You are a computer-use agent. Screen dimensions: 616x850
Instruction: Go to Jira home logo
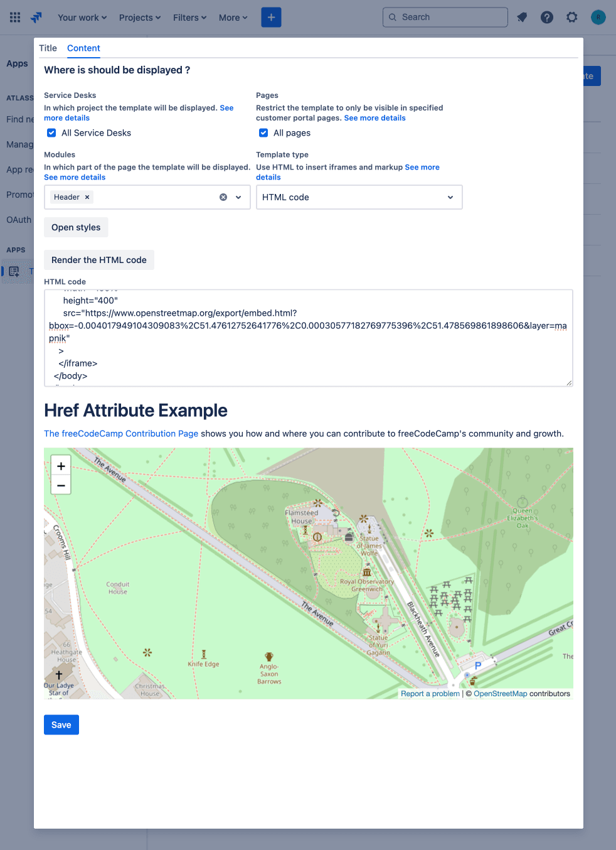(x=36, y=18)
